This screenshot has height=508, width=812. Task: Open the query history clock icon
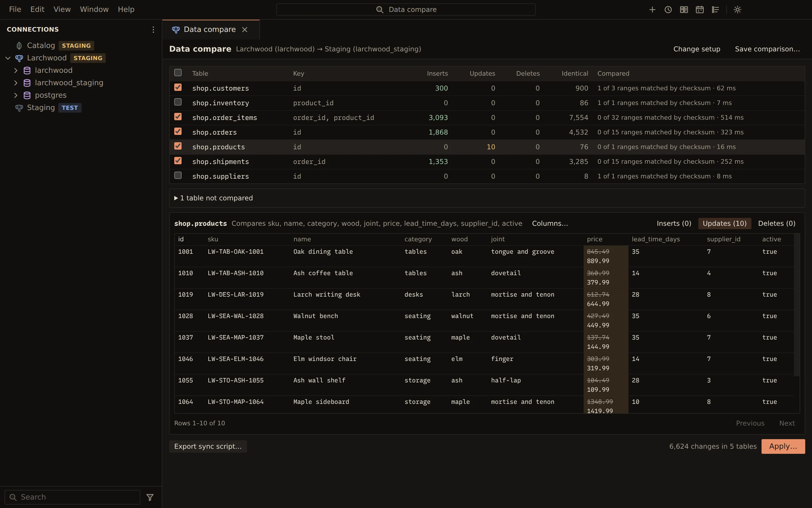(668, 9)
